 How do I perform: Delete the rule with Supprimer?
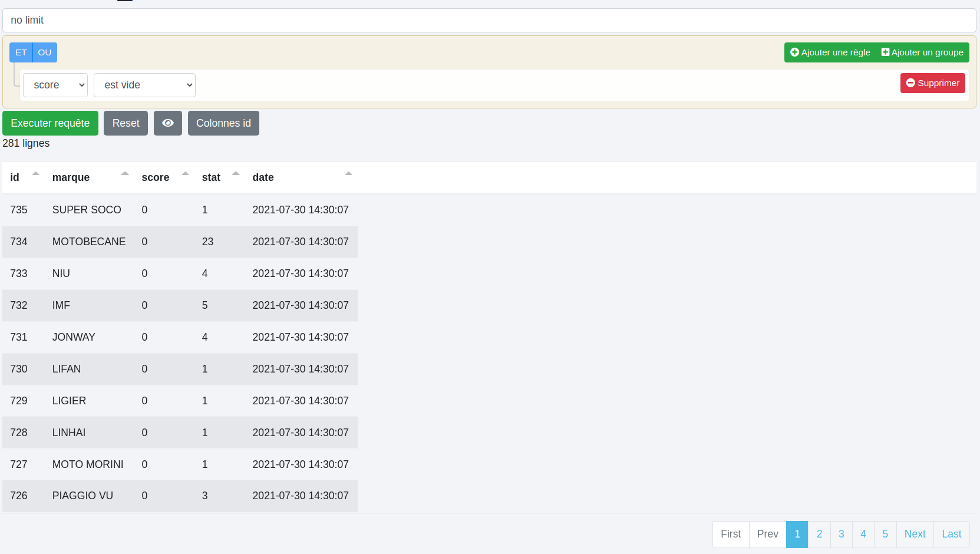click(932, 83)
